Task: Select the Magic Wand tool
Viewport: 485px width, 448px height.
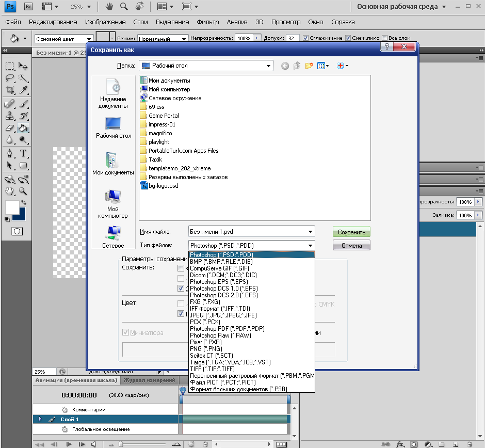Action: (23, 78)
